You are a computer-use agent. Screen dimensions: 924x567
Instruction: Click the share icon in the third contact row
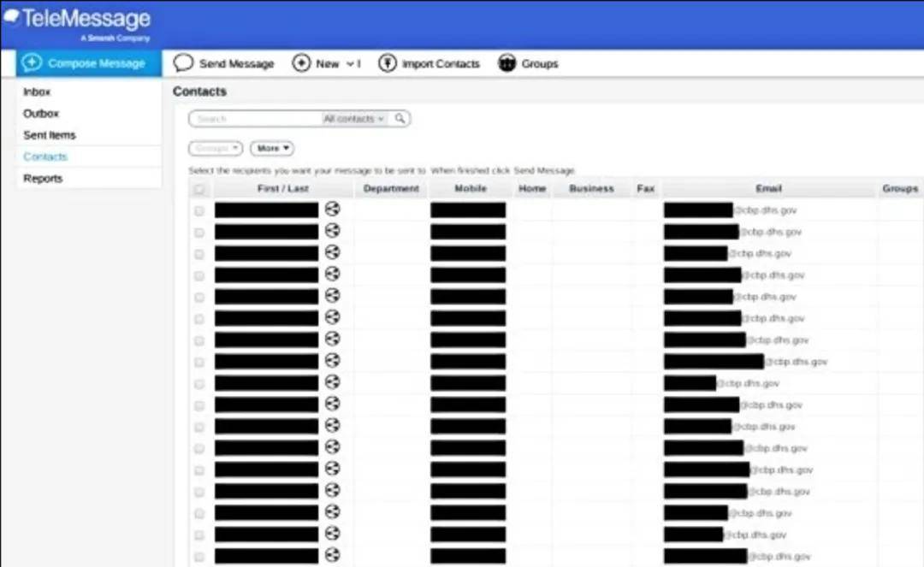pos(332,252)
